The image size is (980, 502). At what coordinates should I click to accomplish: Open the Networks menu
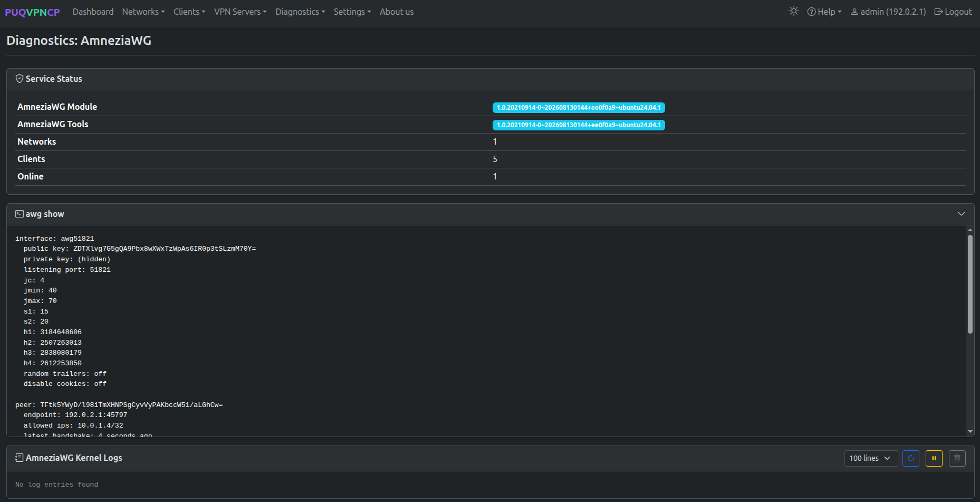click(x=143, y=12)
